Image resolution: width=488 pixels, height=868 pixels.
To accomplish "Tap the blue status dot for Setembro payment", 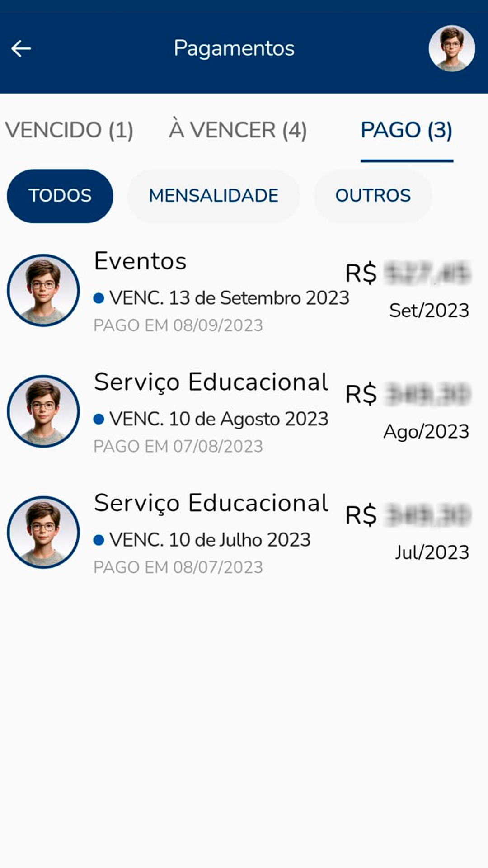I will [x=99, y=298].
